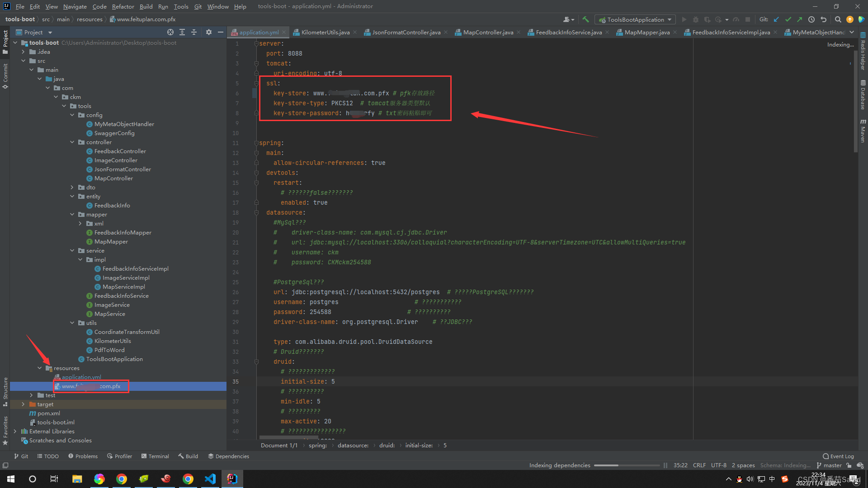868x488 pixels.
Task: Click the Run/Debug configuration dropdown
Action: (635, 20)
